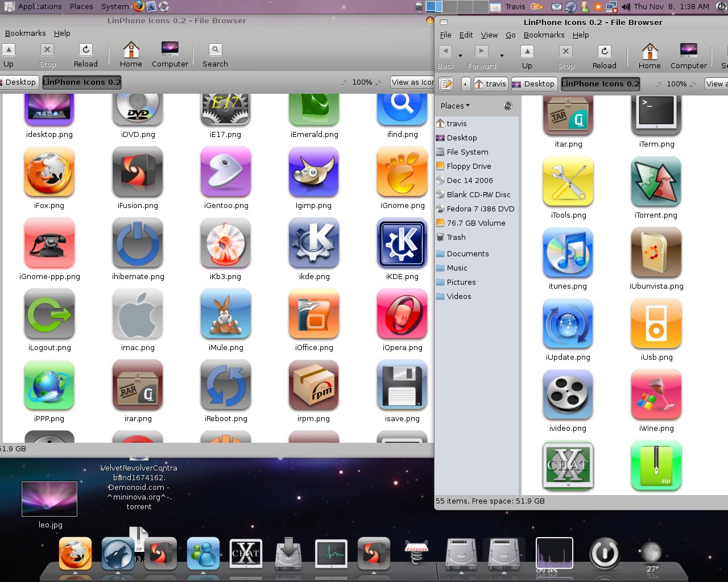The image size is (728, 582).
Task: Toggle text-based location bar edit button
Action: 446,84
